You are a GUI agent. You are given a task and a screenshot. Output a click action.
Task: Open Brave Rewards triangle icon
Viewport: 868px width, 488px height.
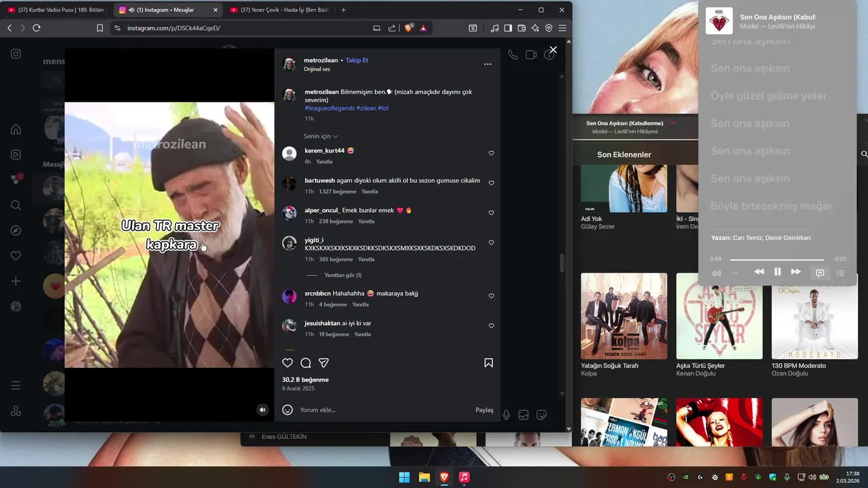423,28
